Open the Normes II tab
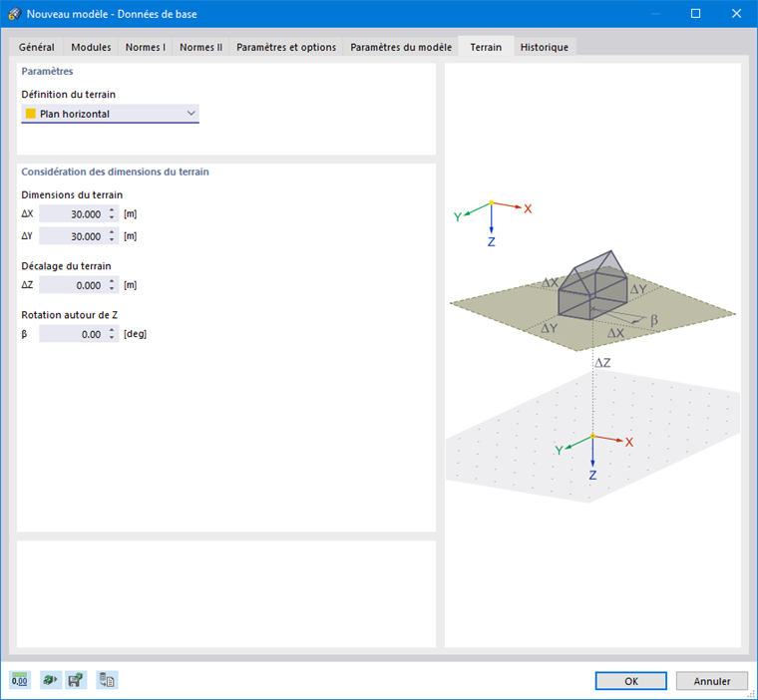 click(201, 47)
